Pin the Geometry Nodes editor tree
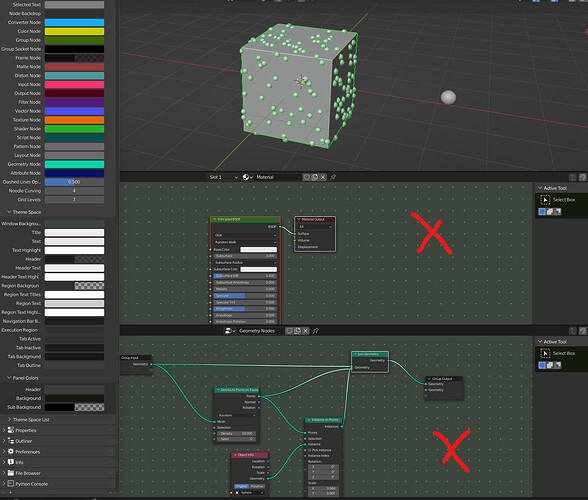Image resolution: width=588 pixels, height=500 pixels. 316,331
